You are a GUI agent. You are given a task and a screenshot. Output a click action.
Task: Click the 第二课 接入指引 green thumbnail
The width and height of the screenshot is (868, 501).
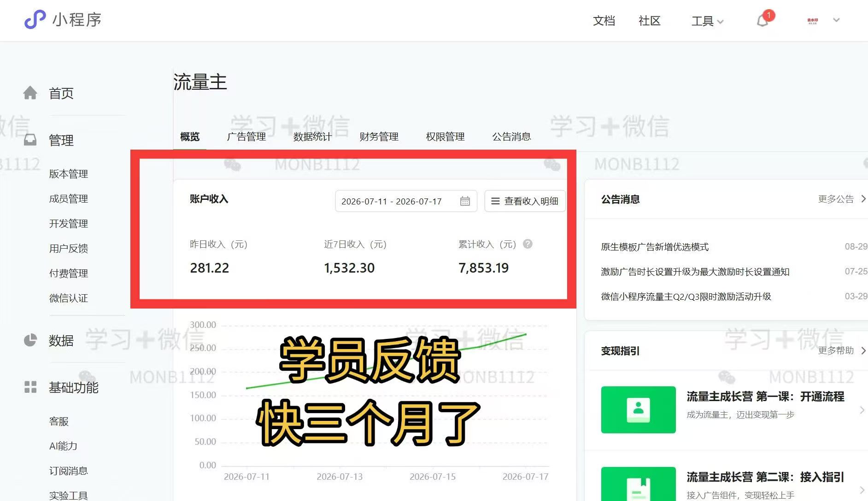(639, 484)
